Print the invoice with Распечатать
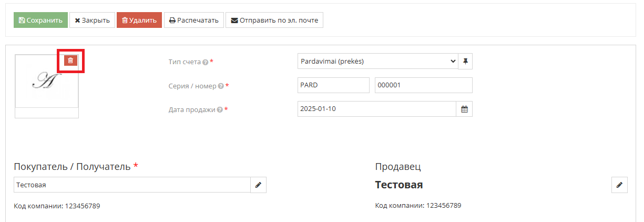 click(194, 20)
